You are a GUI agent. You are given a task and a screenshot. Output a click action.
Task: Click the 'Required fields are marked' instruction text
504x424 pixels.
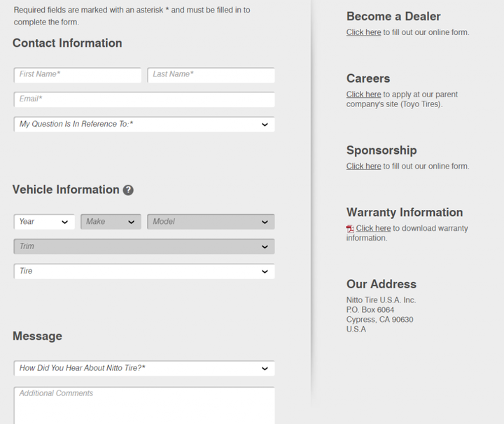click(x=132, y=16)
